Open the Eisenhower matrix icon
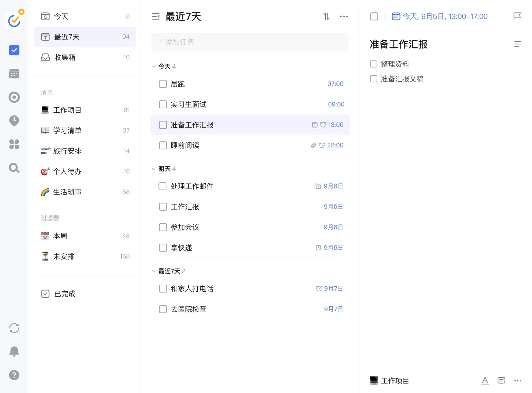 click(x=14, y=144)
